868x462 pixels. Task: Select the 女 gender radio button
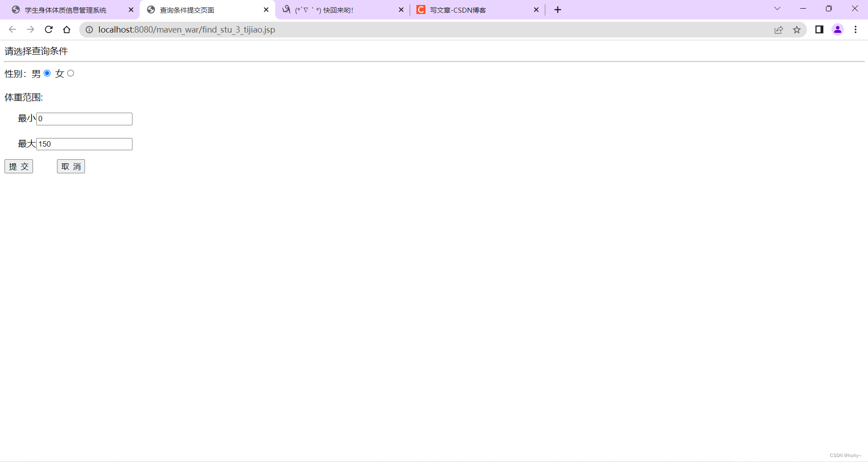[71, 73]
